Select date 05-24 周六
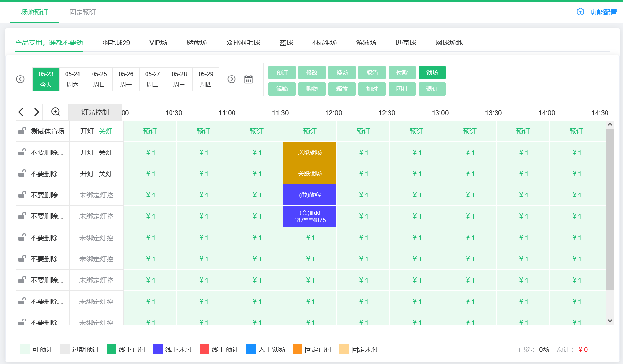623x364 pixels. tap(73, 79)
